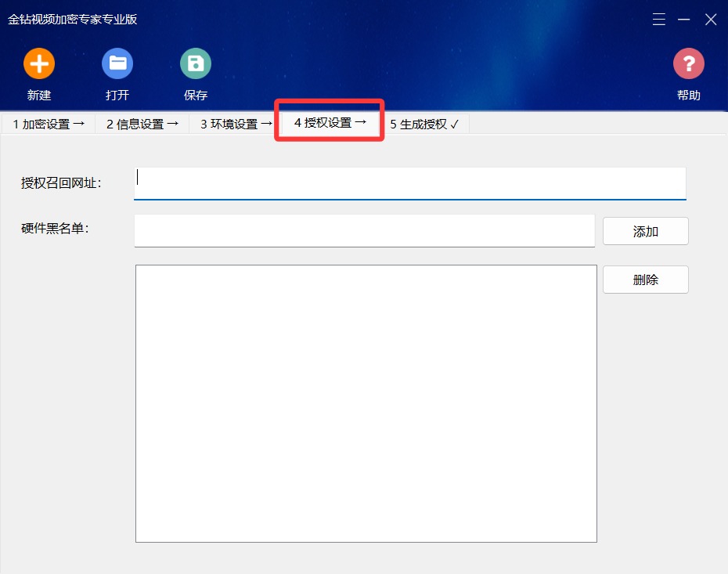728x574 pixels.
Task: Switch to 2 信息设置 tab
Action: 142,124
